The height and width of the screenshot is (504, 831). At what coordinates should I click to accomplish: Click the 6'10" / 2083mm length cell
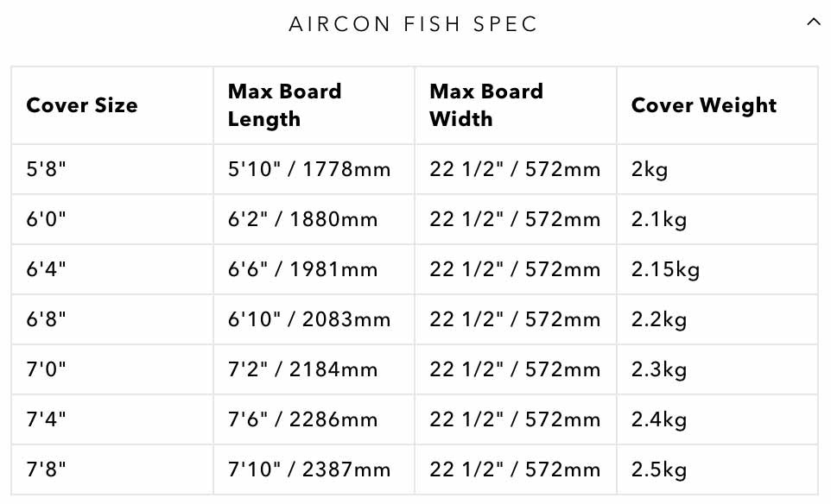tap(309, 319)
